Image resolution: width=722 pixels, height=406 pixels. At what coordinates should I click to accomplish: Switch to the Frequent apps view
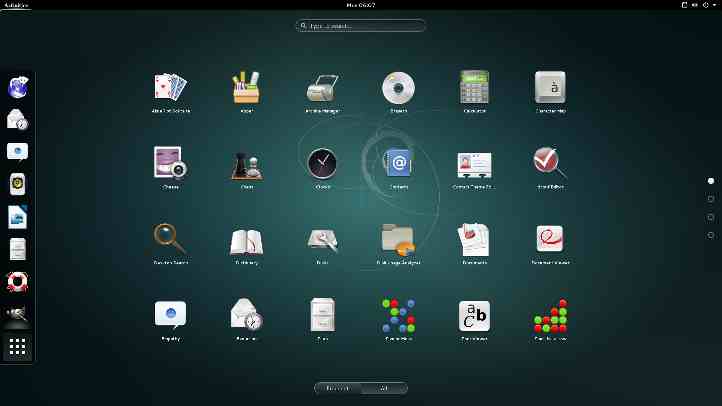coord(338,388)
